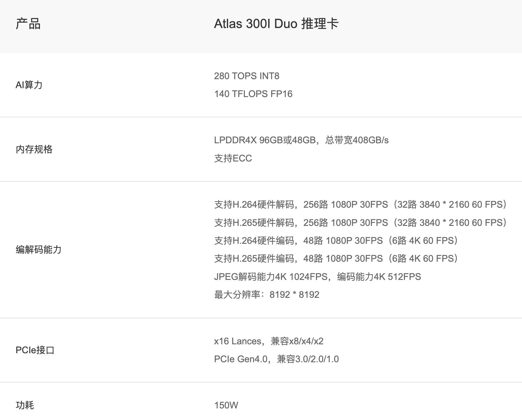Click the 内存规格 row label

click(34, 149)
